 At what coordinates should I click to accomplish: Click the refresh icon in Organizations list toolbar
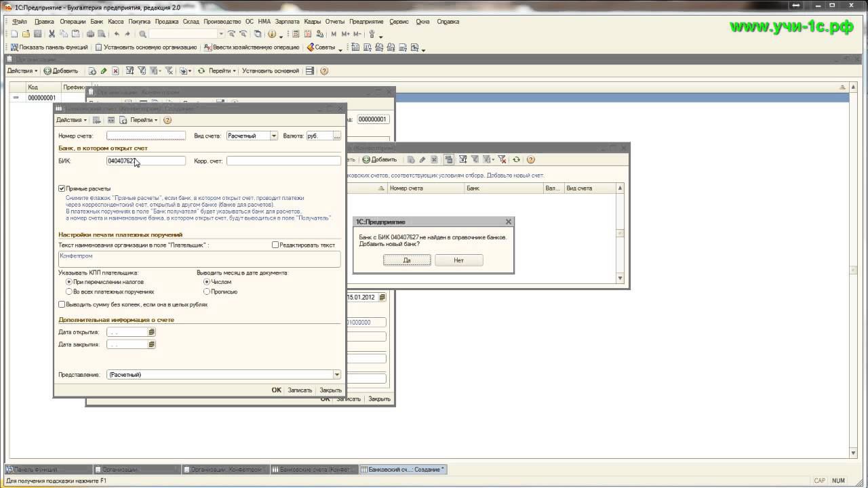201,70
